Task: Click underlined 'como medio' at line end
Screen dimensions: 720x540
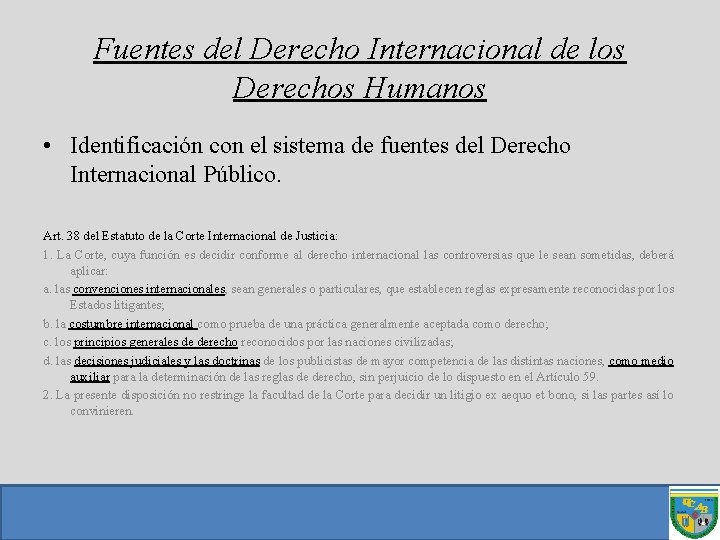Action: [x=641, y=361]
